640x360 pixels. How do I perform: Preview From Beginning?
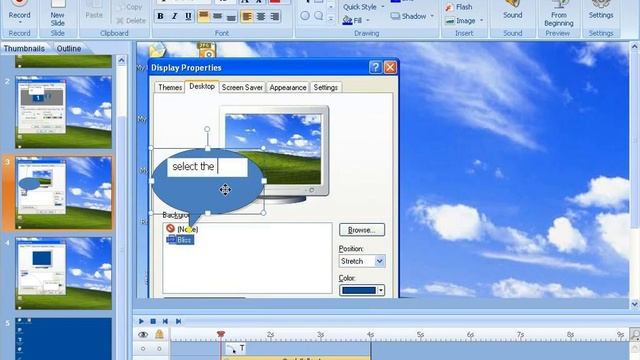[x=558, y=13]
